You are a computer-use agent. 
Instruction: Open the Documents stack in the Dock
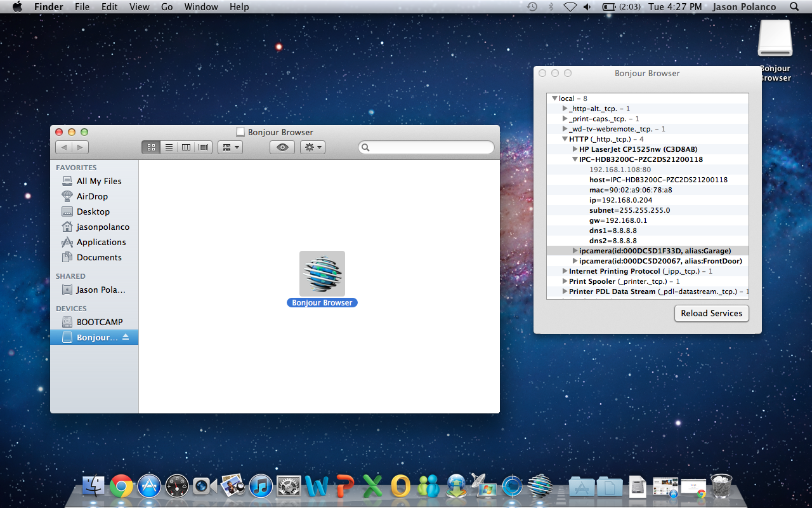(x=609, y=486)
